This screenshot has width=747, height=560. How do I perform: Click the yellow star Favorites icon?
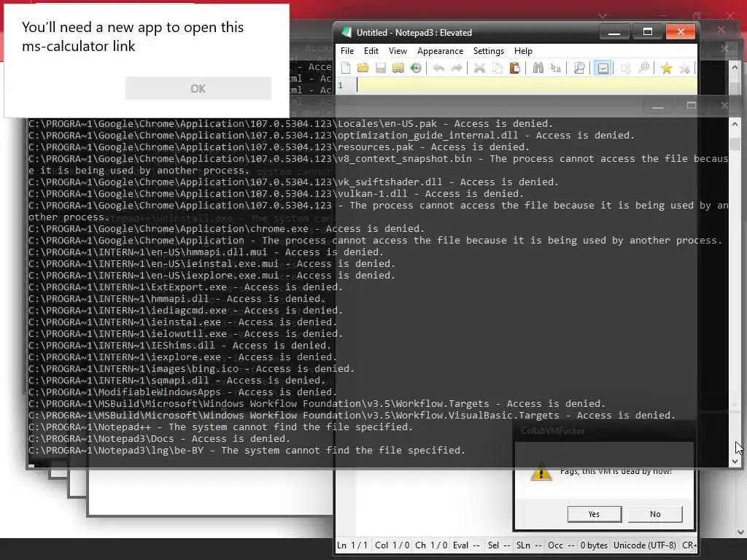coord(667,68)
